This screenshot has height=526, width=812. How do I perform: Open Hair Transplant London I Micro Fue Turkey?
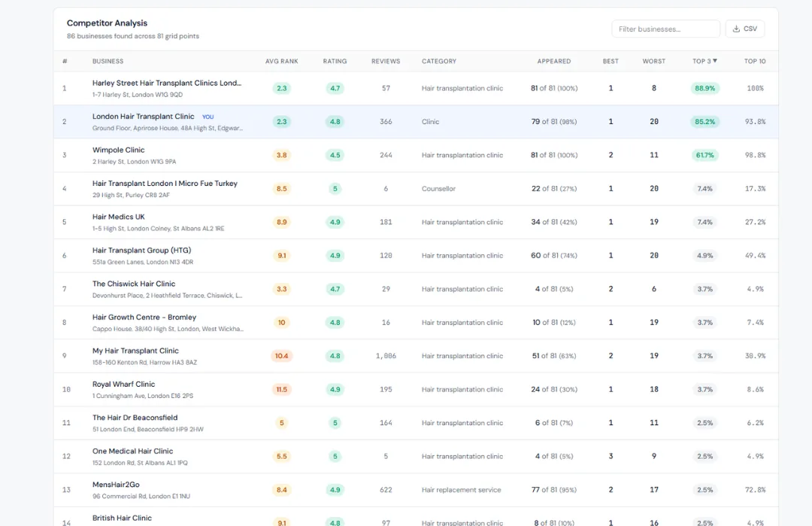(x=165, y=184)
